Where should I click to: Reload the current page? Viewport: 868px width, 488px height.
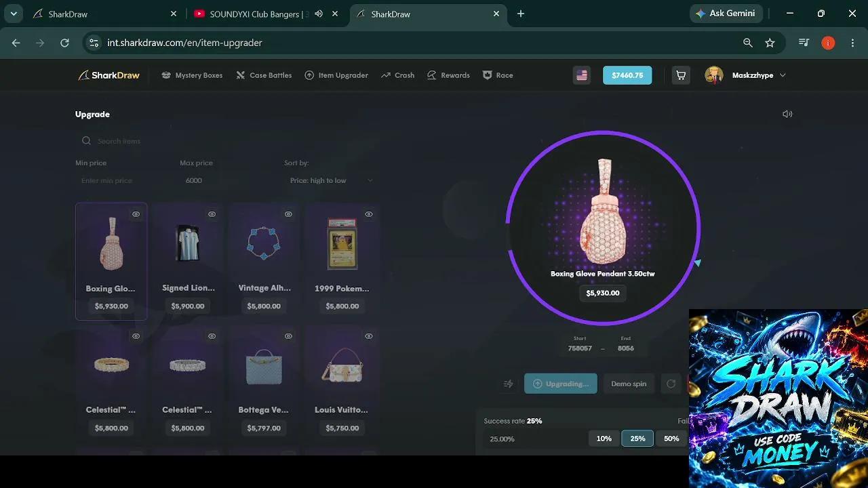[65, 43]
